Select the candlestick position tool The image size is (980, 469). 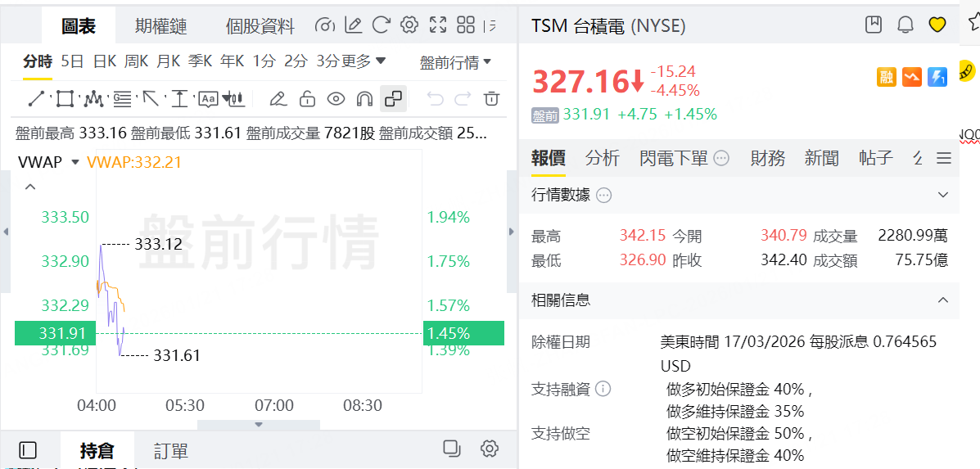[x=235, y=99]
